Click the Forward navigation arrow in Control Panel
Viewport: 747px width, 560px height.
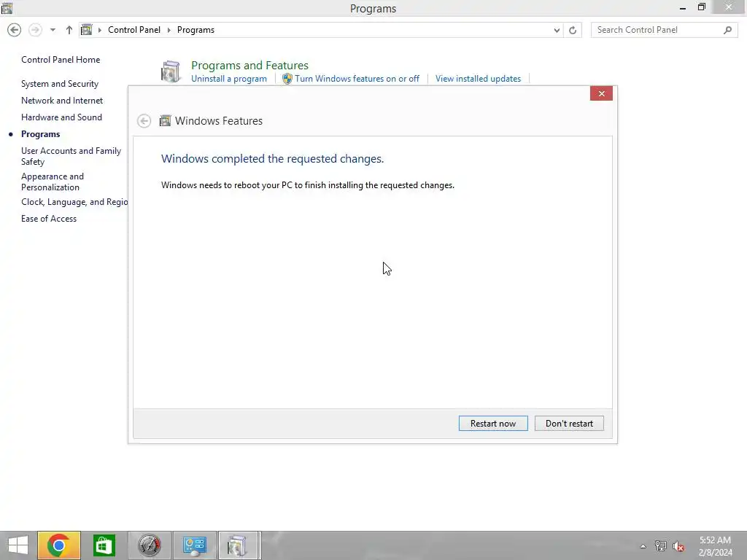click(35, 30)
